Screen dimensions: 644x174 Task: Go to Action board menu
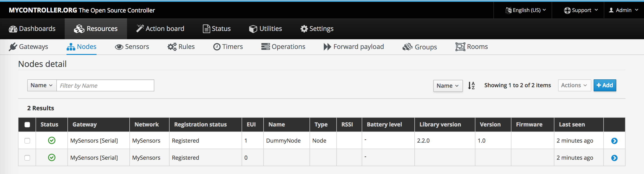(160, 29)
